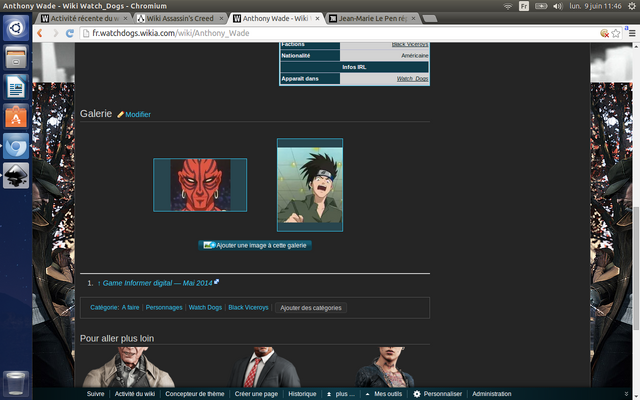Open the Wi-Fi network indicator
Image resolution: width=640 pixels, height=400 pixels.
(x=508, y=6)
